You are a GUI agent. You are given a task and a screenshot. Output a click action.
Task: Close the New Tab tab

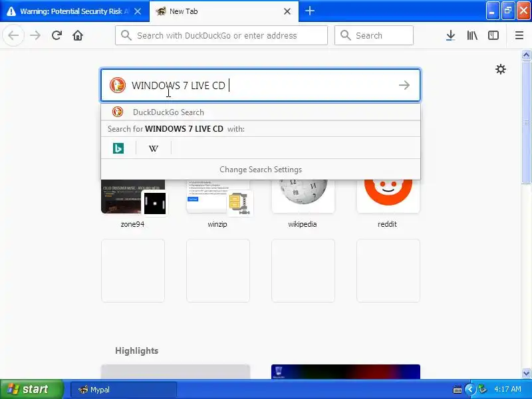(x=287, y=11)
